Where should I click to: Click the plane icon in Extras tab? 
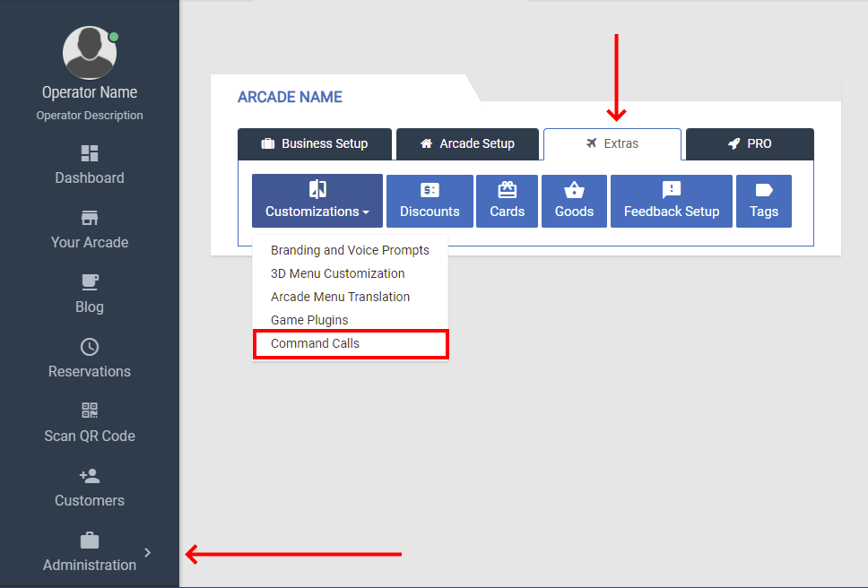(x=592, y=143)
